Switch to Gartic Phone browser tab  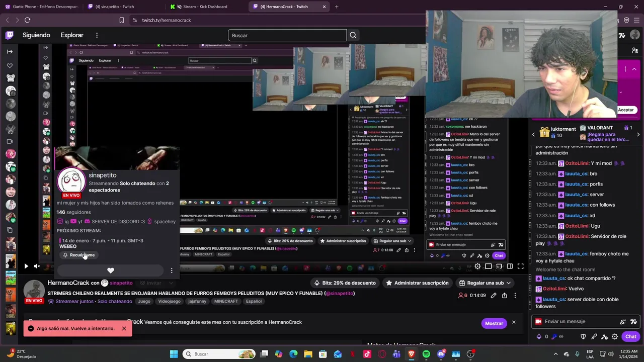[40, 7]
